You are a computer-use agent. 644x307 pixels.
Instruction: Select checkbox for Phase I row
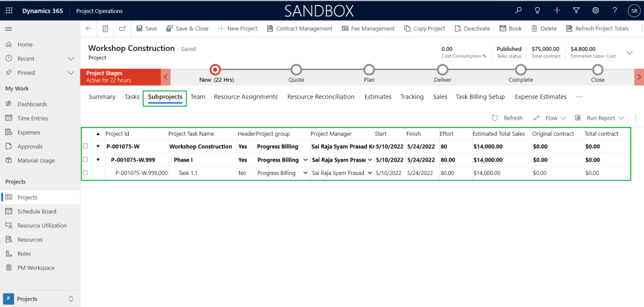tap(86, 159)
